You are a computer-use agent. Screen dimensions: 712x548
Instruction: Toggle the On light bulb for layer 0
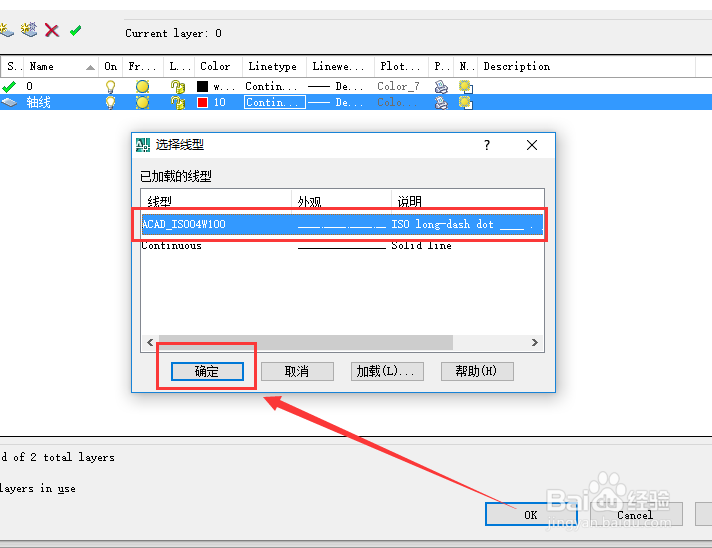click(x=110, y=86)
